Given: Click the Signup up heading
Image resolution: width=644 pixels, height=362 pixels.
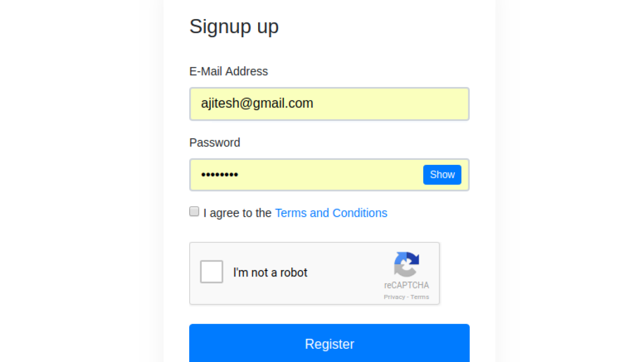Looking at the screenshot, I should tap(234, 27).
